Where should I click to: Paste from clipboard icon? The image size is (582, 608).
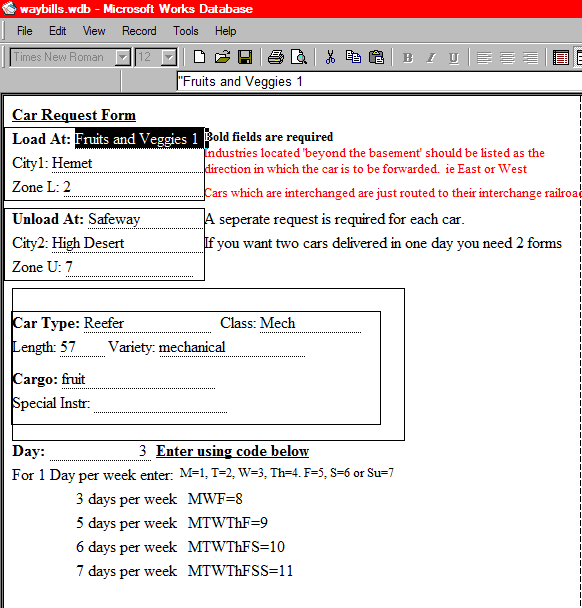click(376, 57)
